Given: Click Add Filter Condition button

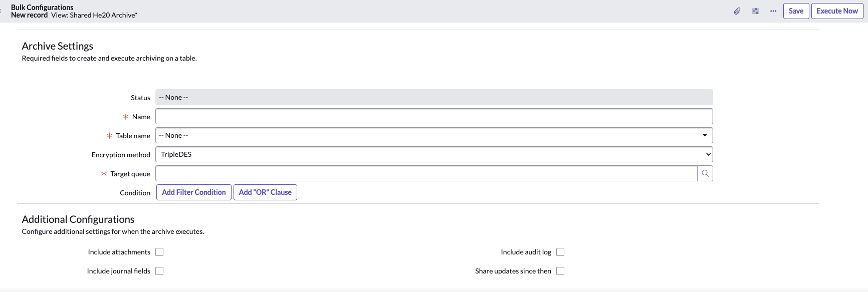Looking at the screenshot, I should 194,192.
